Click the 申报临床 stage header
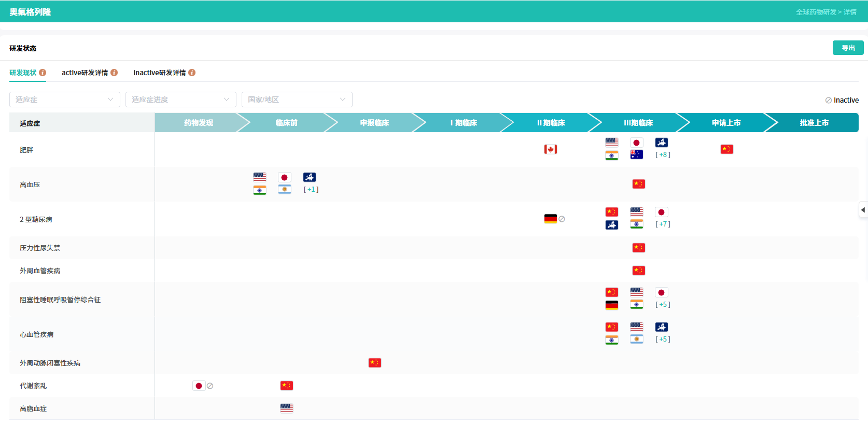This screenshot has width=868, height=425. point(374,123)
